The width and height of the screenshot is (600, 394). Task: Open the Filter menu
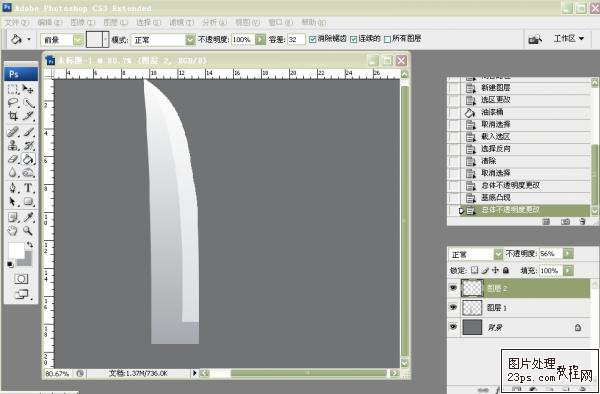coord(181,23)
